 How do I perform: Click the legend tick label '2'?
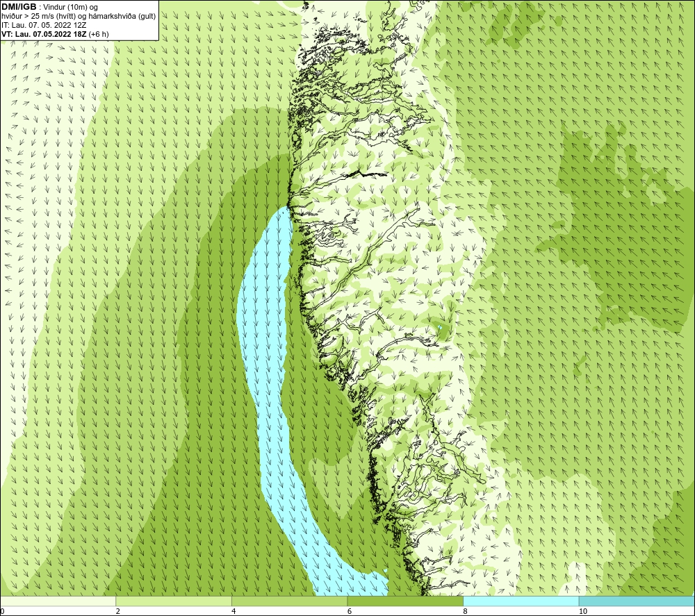point(118,611)
